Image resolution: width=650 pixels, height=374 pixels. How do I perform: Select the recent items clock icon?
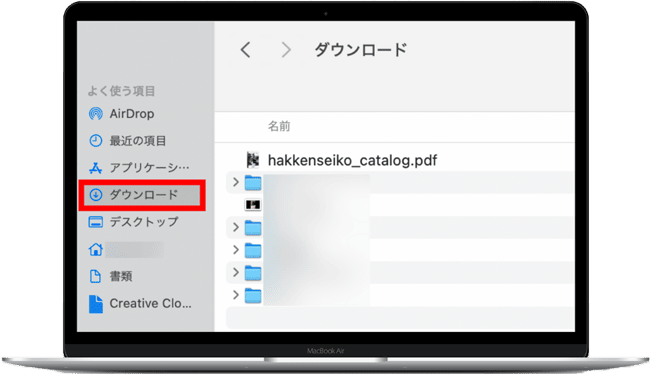point(96,141)
